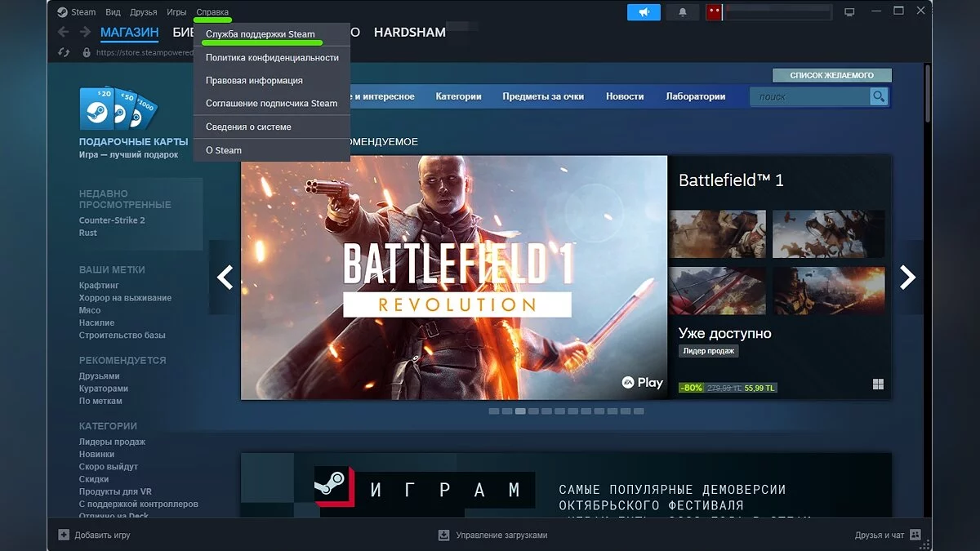Viewport: 980px width, 551px height.
Task: Open the notifications bell
Action: click(x=683, y=12)
